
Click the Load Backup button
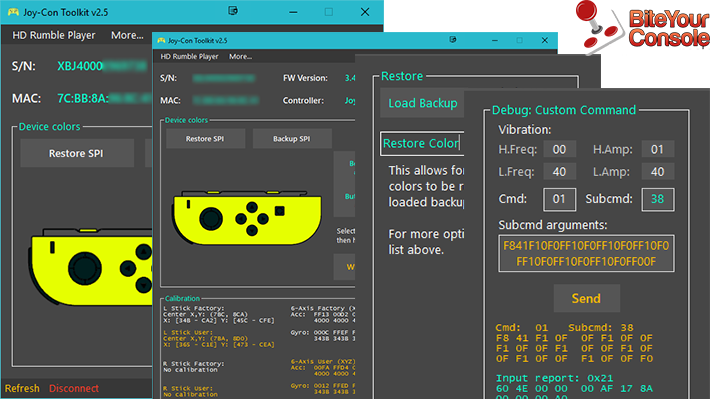click(422, 103)
